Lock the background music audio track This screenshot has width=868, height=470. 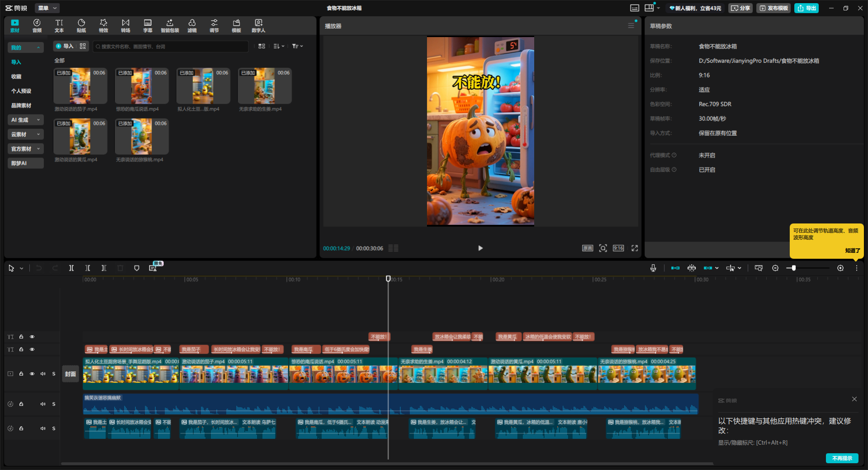click(21, 404)
